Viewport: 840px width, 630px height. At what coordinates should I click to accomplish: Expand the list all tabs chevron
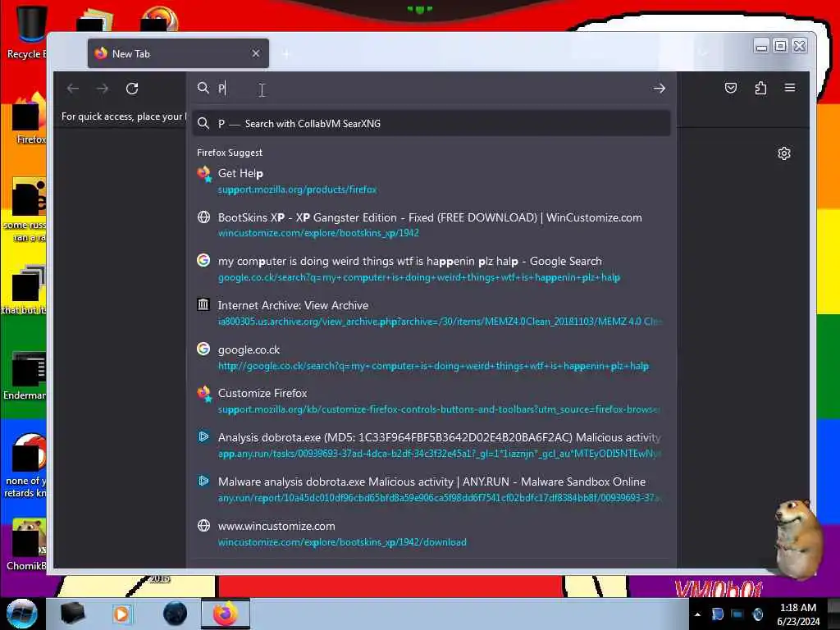coord(703,53)
